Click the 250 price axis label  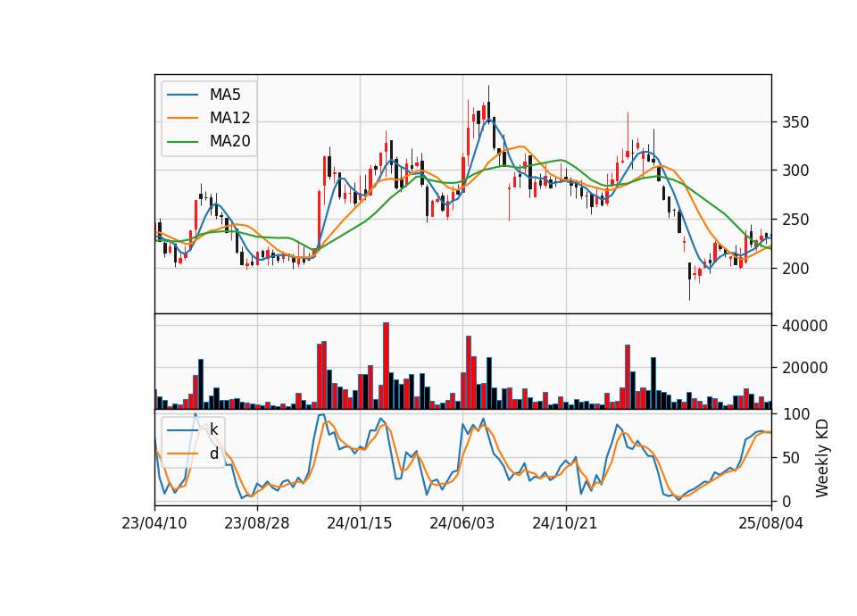[x=795, y=220]
